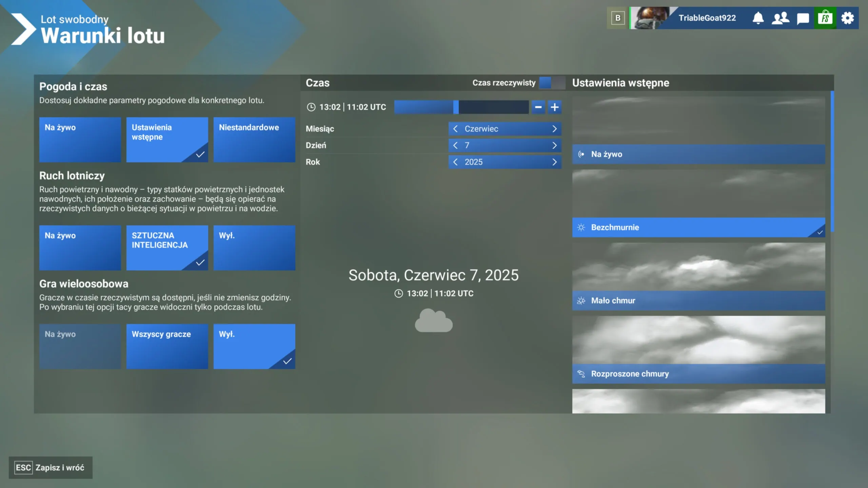Select the Rozproszone chmury weather preset

coord(698,374)
